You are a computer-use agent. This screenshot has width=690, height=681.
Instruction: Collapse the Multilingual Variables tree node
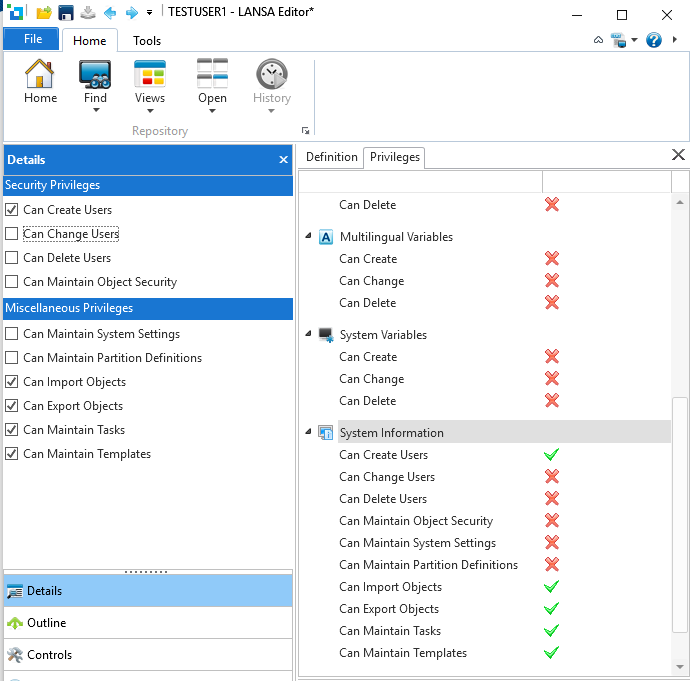click(x=307, y=237)
